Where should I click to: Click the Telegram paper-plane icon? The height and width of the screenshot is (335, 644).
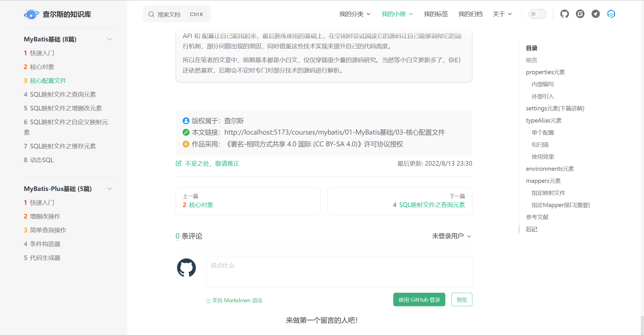pyautogui.click(x=595, y=14)
